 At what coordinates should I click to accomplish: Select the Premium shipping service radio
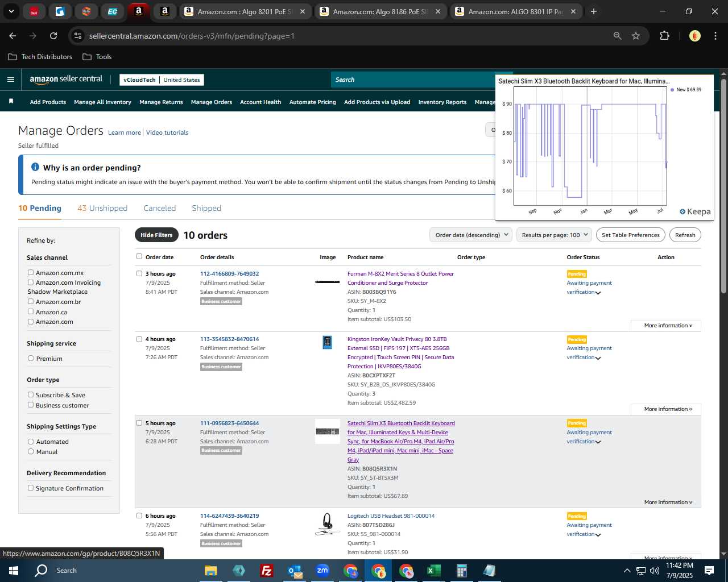click(x=31, y=358)
